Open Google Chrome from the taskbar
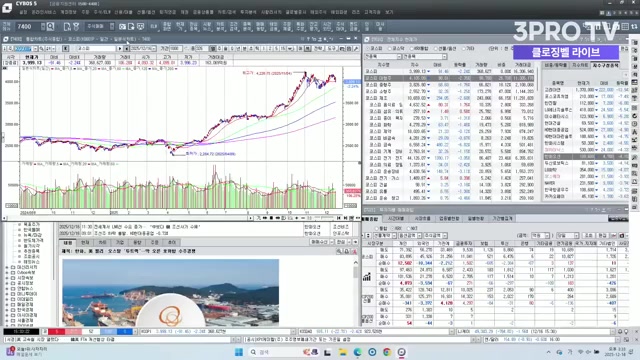640x360 pixels. click(387, 352)
